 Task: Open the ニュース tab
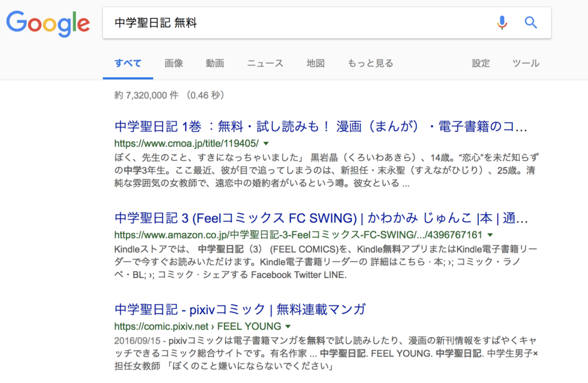tap(265, 63)
